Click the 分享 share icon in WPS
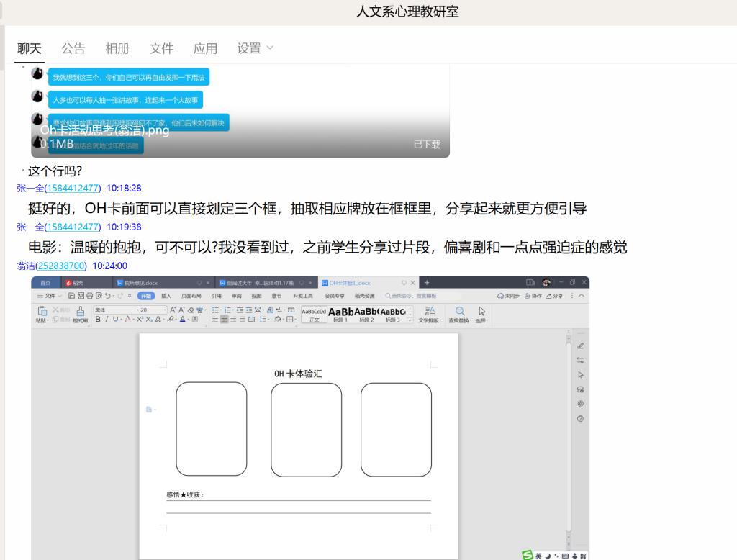 coord(552,296)
